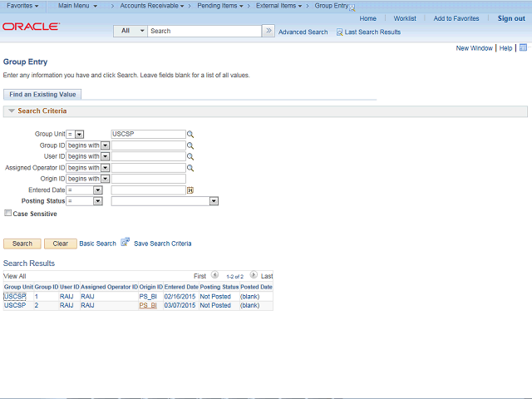Click the Save Search Criteria icon
Screen dimensions: 532x399
[x=126, y=242]
